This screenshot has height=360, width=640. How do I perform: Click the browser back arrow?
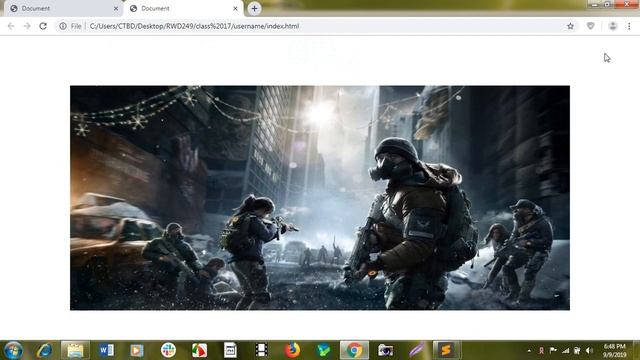tap(11, 26)
